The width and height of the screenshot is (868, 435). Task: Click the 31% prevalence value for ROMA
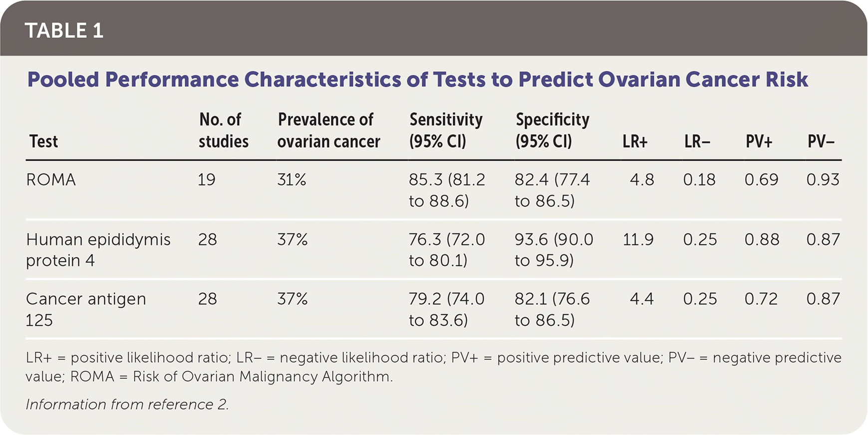coord(291,180)
